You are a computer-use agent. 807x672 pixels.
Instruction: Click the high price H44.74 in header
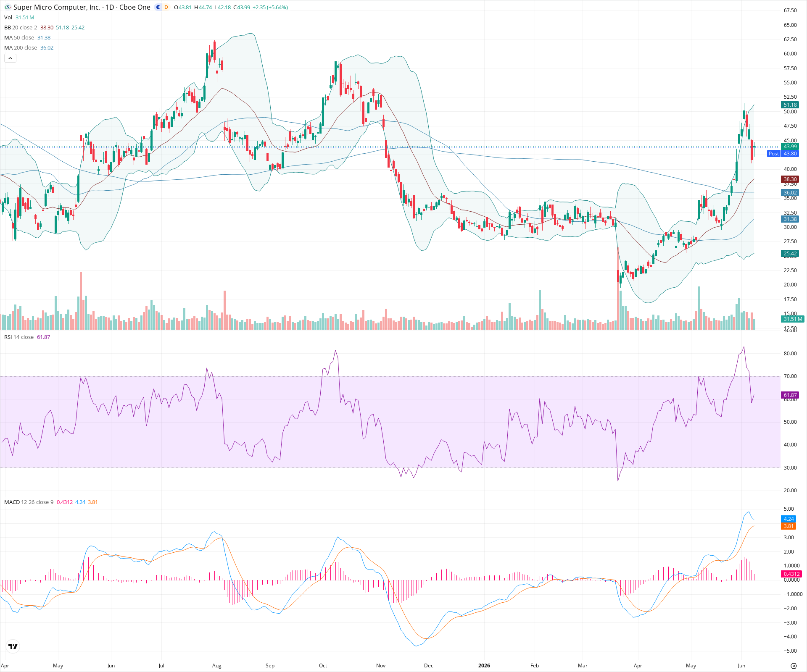pyautogui.click(x=203, y=7)
